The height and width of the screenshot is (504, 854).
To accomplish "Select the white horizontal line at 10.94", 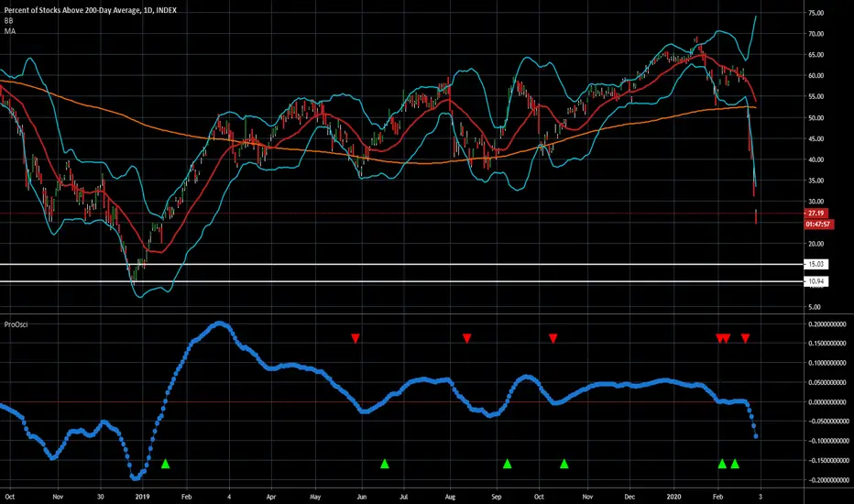I will 402,281.
